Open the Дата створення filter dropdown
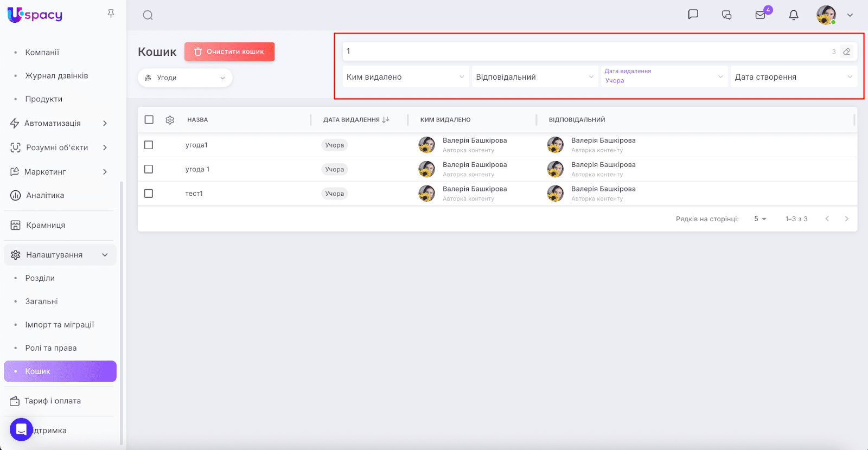The width and height of the screenshot is (868, 450). click(793, 77)
